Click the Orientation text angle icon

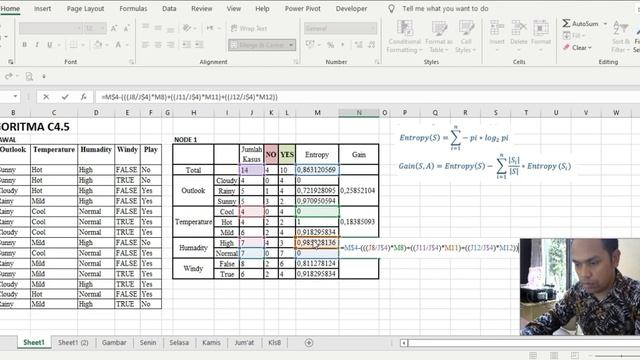(187, 28)
